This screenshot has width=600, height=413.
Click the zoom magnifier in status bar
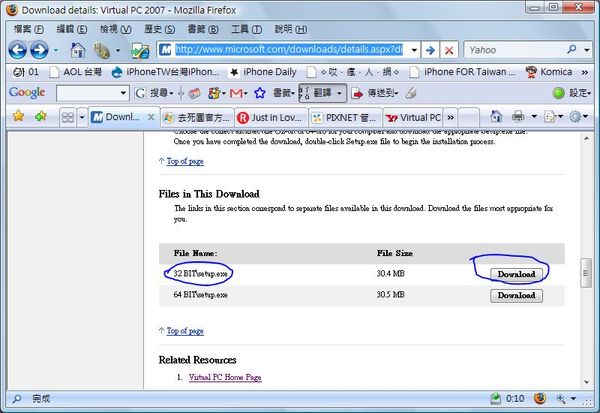[x=561, y=399]
